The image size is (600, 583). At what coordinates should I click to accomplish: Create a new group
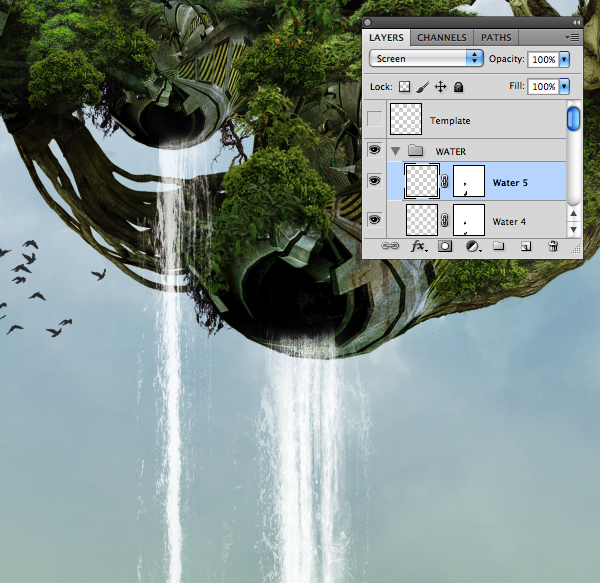point(499,246)
